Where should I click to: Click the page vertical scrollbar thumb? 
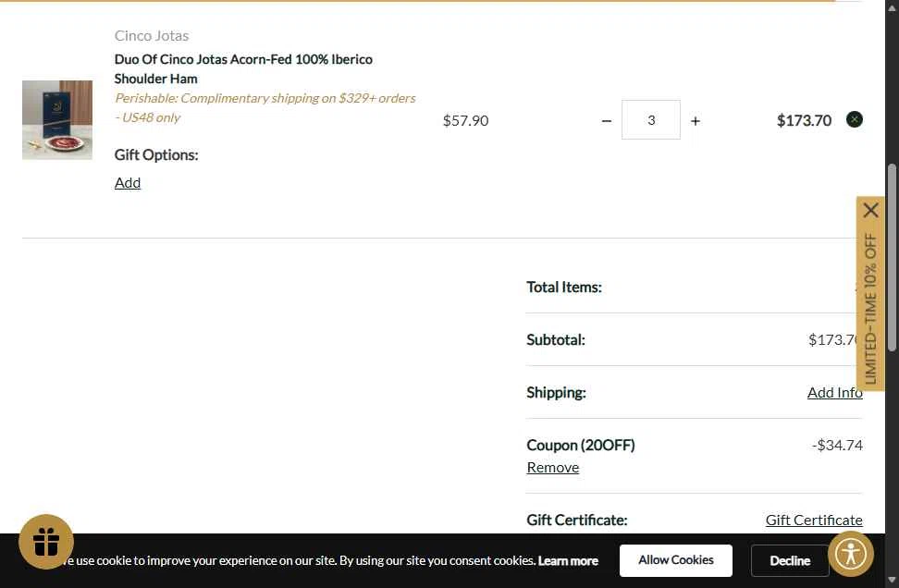coord(892,257)
